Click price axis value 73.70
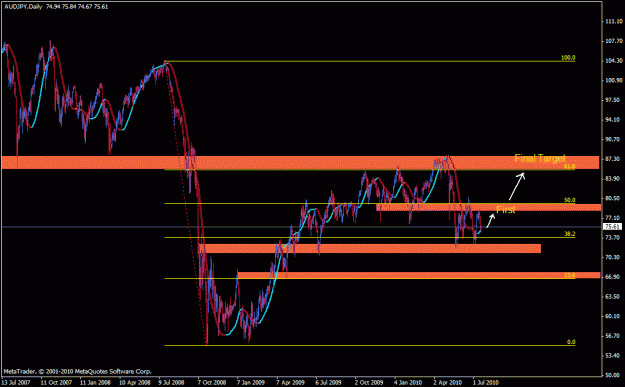This screenshot has width=625, height=387. pos(614,238)
